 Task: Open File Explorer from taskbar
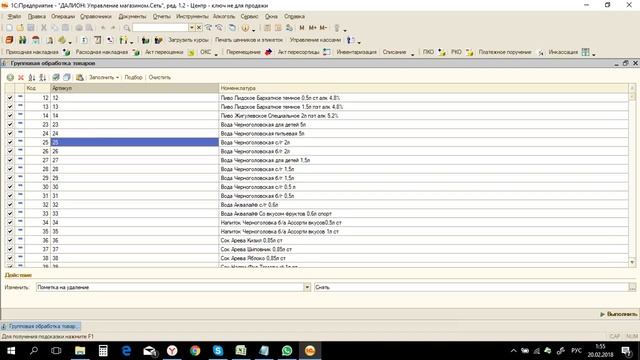point(80,351)
